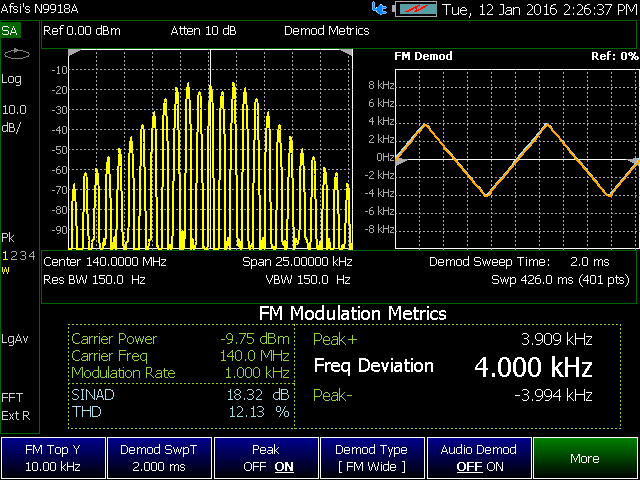Image resolution: width=640 pixels, height=480 pixels.
Task: Open the Demod Type FM Wide softkey
Action: [372, 458]
